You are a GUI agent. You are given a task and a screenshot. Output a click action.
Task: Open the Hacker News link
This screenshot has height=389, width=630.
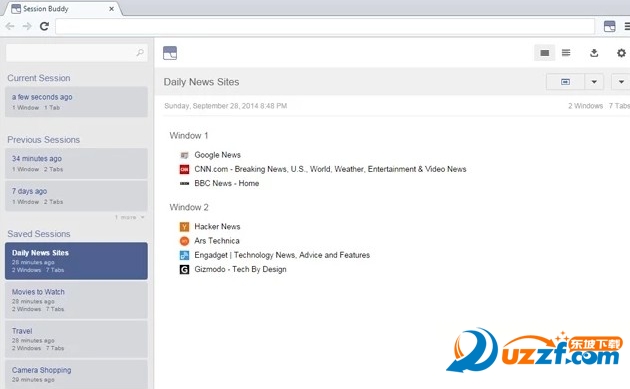click(217, 227)
